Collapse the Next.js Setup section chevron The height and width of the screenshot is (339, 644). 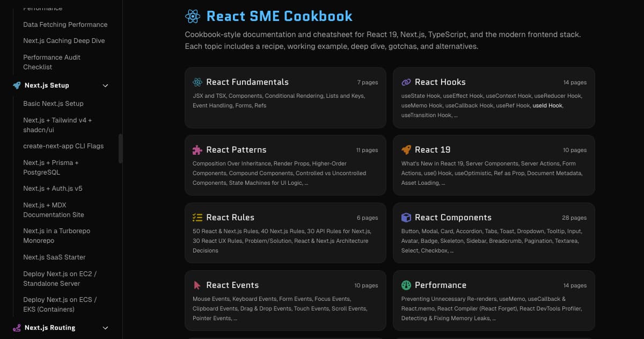(105, 85)
